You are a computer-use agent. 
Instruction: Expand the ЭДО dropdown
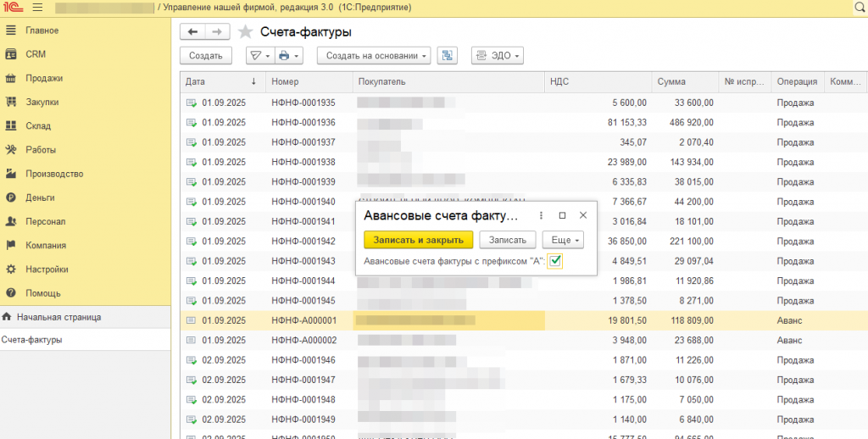(497, 55)
